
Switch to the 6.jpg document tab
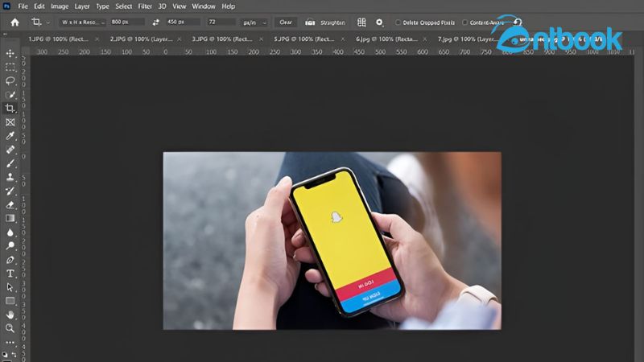(x=386, y=39)
